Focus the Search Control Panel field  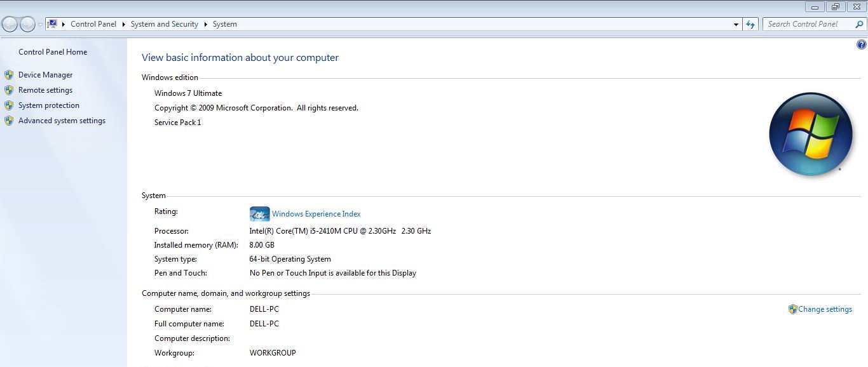tap(808, 24)
